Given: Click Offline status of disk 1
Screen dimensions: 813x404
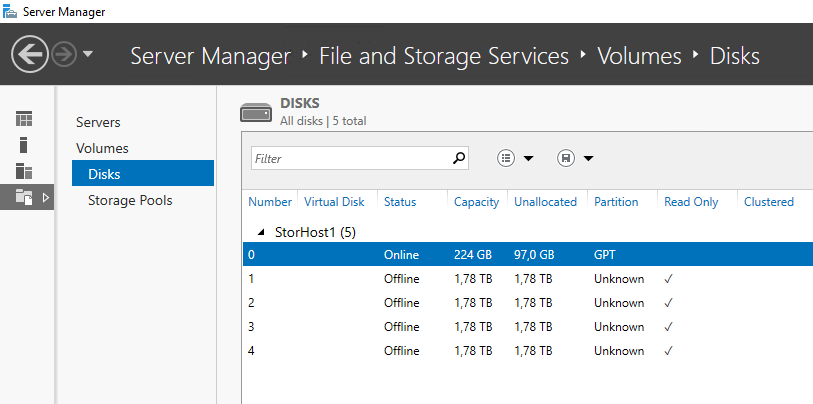Looking at the screenshot, I should [401, 279].
